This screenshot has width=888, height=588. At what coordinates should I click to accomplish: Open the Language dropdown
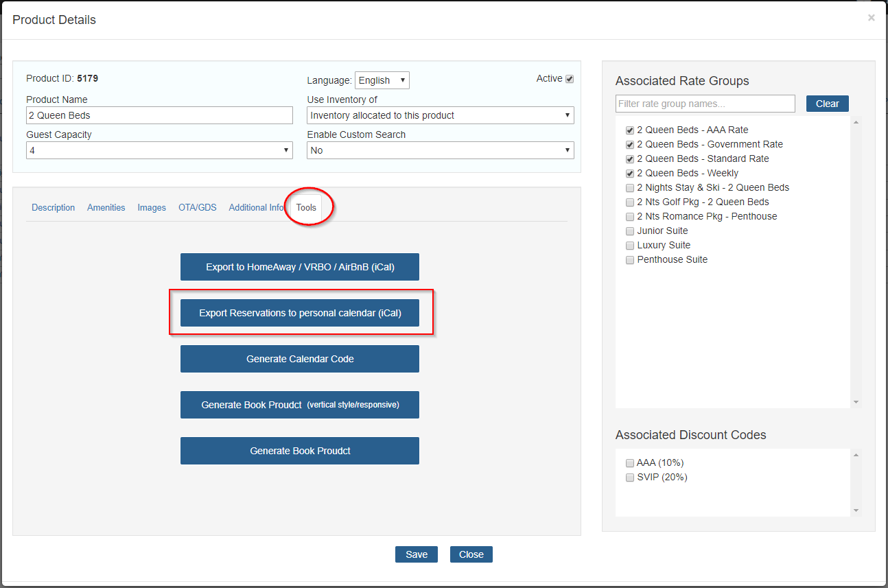(382, 80)
